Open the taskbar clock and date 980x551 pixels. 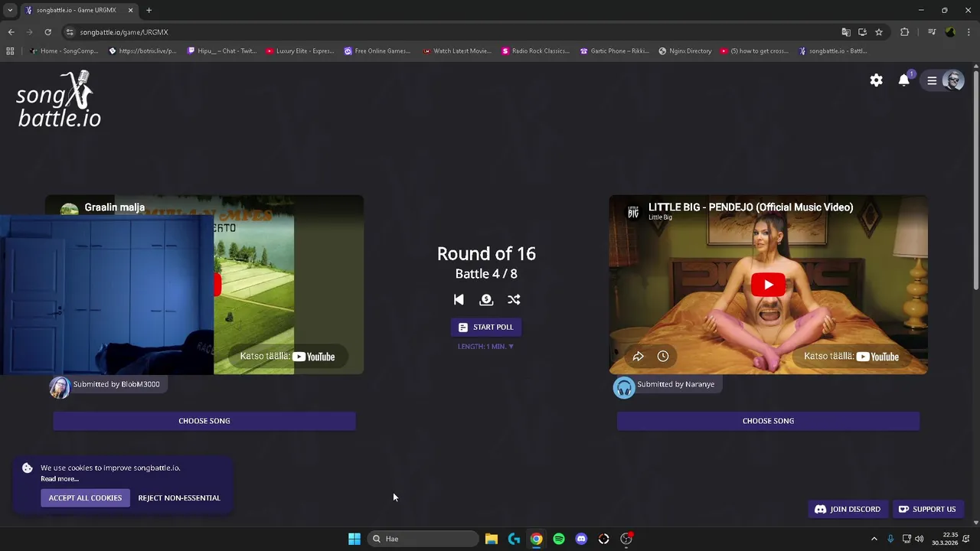945,539
